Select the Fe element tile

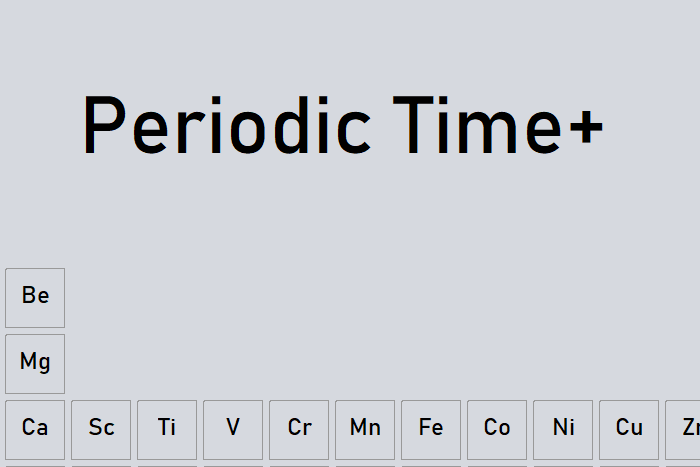(x=431, y=429)
